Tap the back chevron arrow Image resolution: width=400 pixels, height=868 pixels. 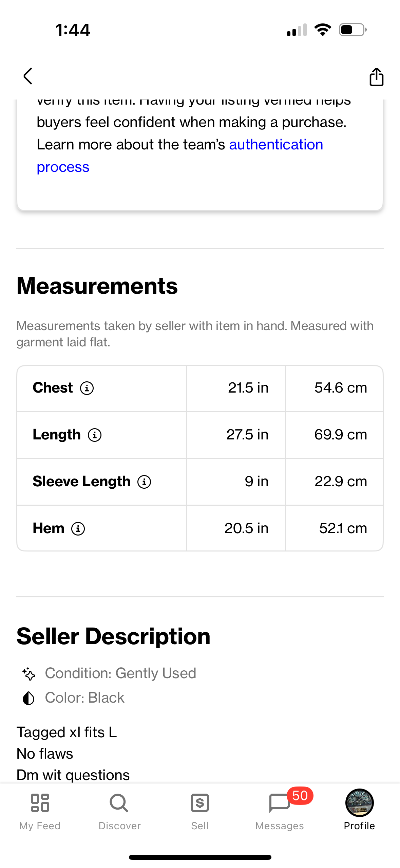pyautogui.click(x=28, y=76)
